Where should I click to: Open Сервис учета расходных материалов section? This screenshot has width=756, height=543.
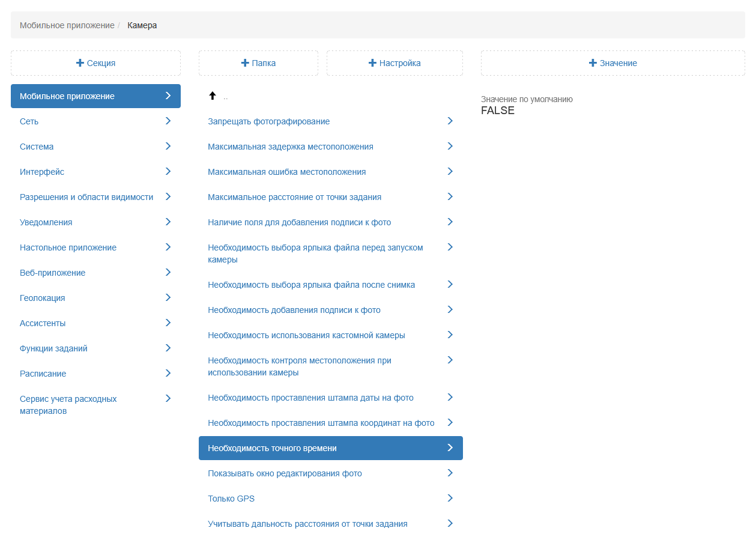tap(68, 405)
